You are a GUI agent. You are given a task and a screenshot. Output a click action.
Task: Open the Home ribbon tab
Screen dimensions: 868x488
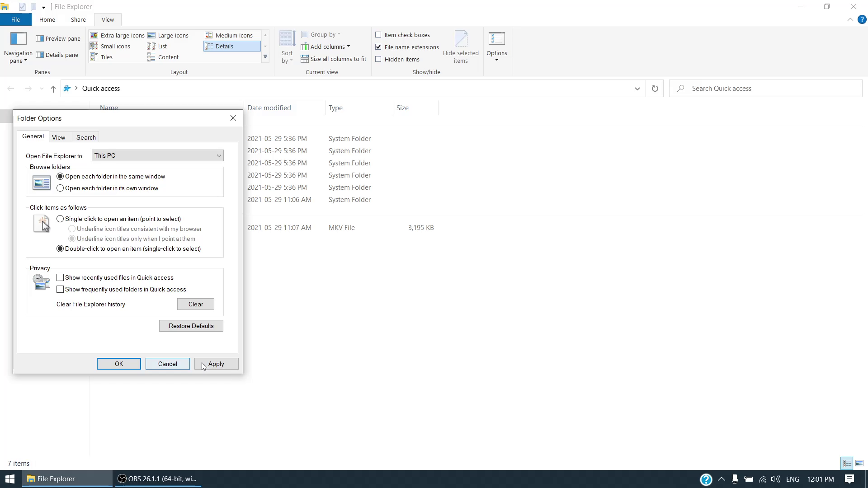click(47, 20)
